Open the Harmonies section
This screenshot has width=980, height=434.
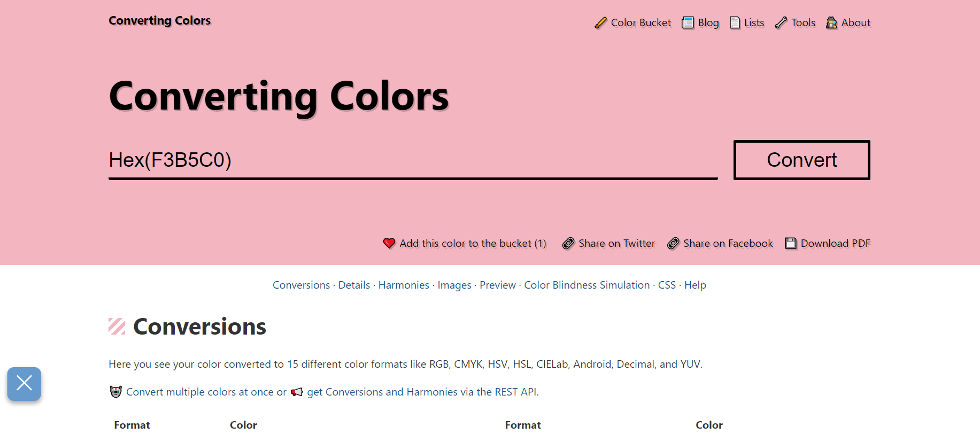tap(404, 285)
